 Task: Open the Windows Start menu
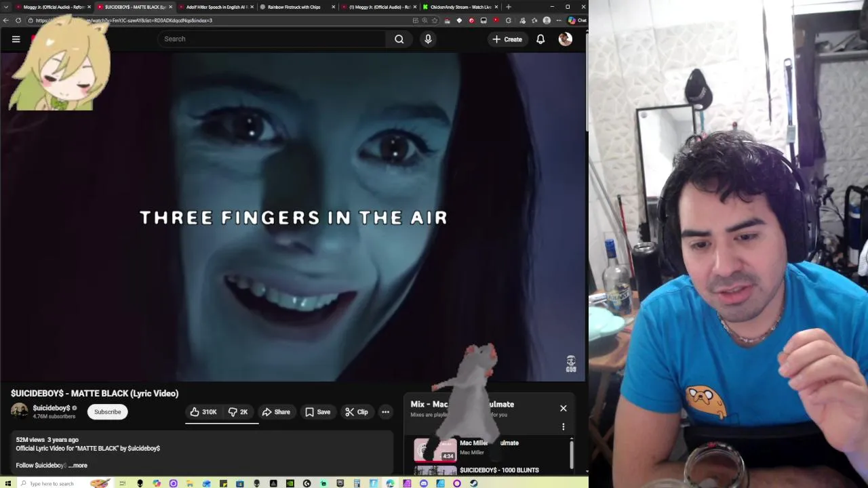7,483
